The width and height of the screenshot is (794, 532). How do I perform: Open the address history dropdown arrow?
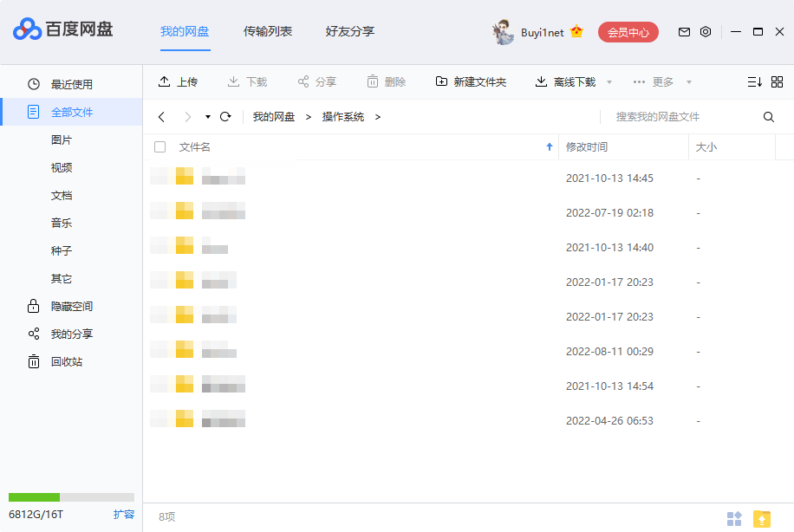206,116
